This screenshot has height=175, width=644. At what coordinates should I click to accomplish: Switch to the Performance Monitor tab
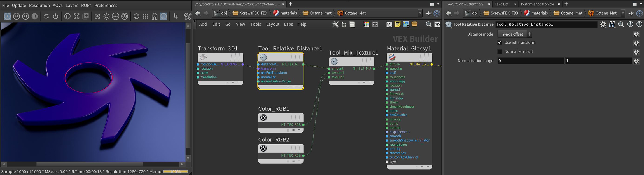(x=537, y=4)
